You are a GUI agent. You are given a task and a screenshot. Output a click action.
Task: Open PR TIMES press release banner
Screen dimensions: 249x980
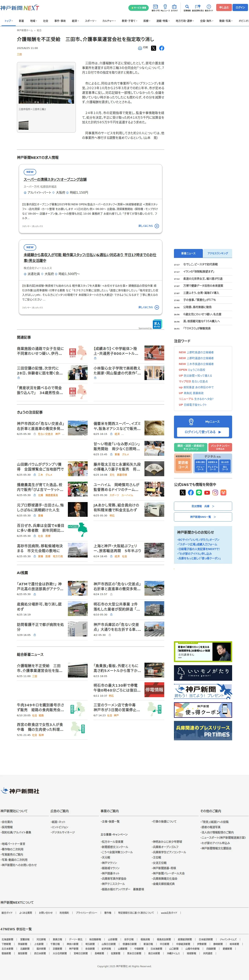(203, 731)
